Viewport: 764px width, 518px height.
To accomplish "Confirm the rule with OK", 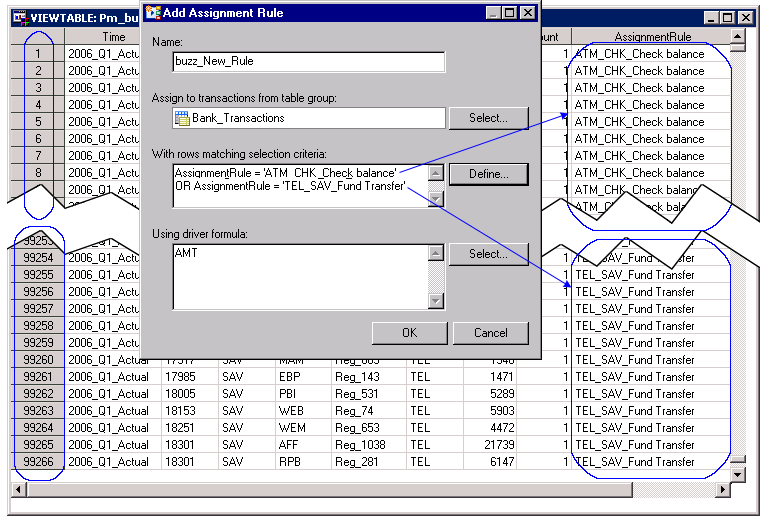I will point(409,333).
